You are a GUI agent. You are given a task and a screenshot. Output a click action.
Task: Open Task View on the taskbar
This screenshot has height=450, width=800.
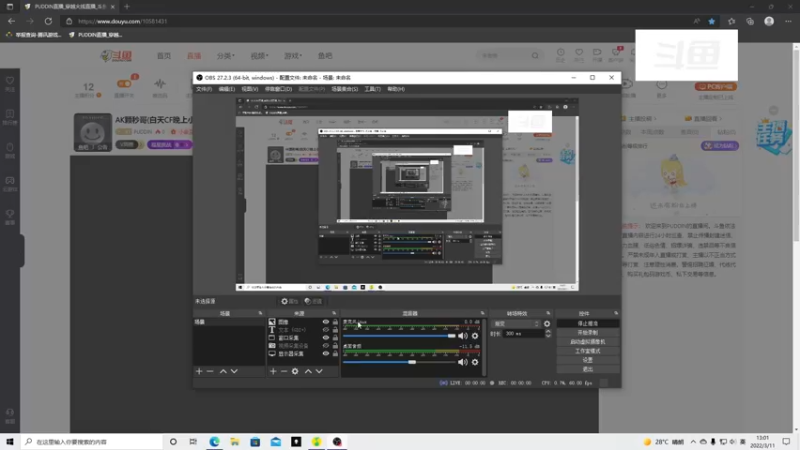tap(193, 442)
